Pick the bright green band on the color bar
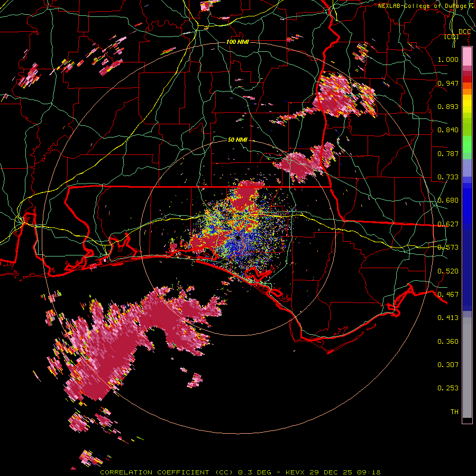The image size is (476, 476). (x=467, y=144)
